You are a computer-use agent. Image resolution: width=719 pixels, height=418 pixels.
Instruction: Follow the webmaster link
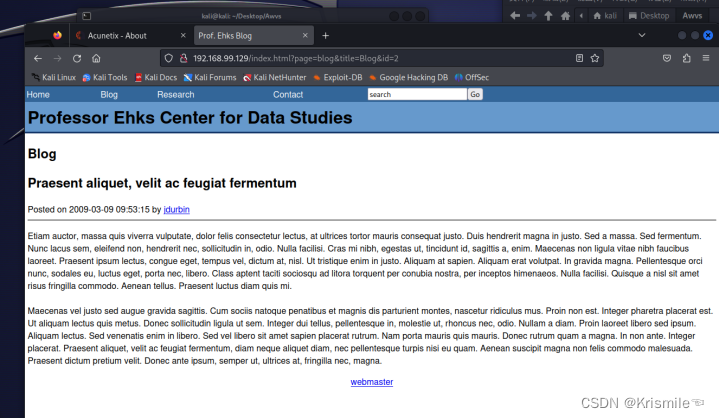(x=372, y=382)
